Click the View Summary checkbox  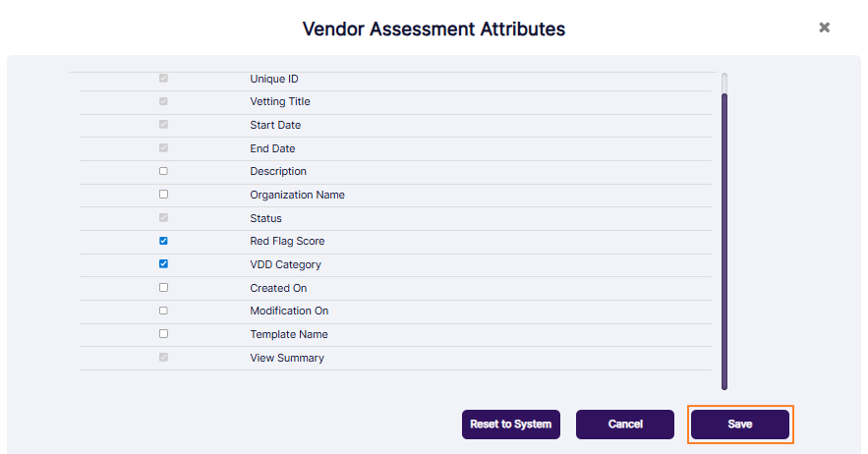pos(163,358)
